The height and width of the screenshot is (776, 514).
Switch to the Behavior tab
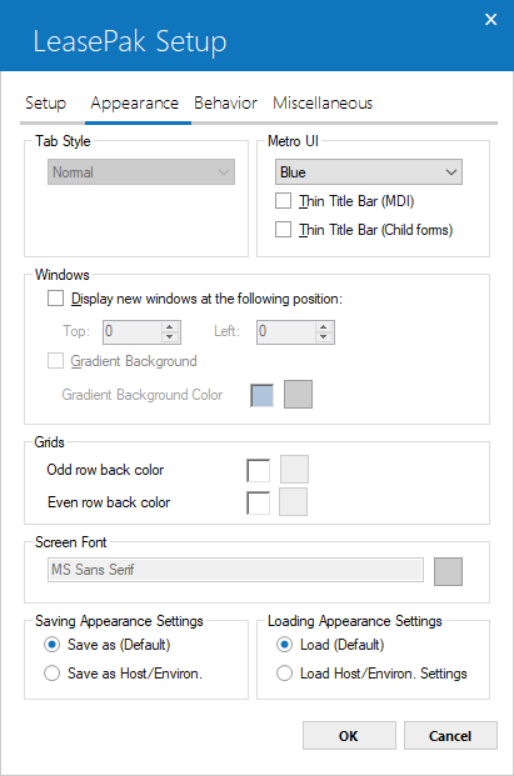click(226, 103)
